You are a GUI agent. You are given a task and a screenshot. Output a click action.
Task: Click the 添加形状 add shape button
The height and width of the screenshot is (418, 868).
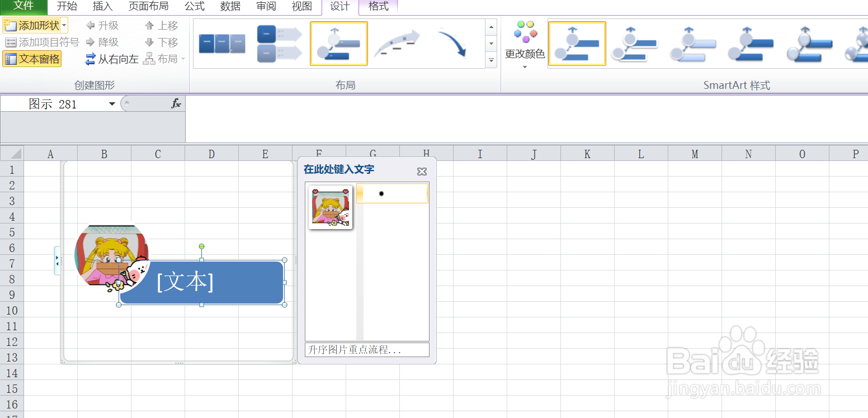click(x=31, y=25)
